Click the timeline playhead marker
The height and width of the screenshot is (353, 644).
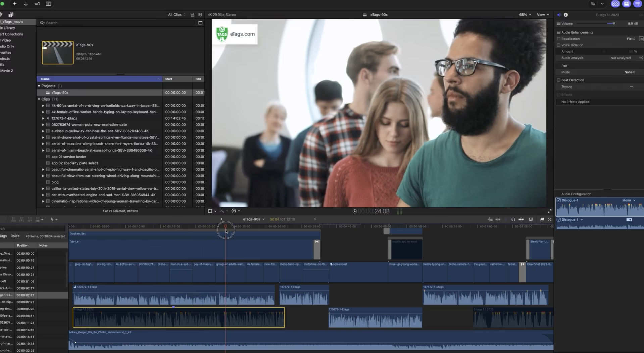point(225,227)
